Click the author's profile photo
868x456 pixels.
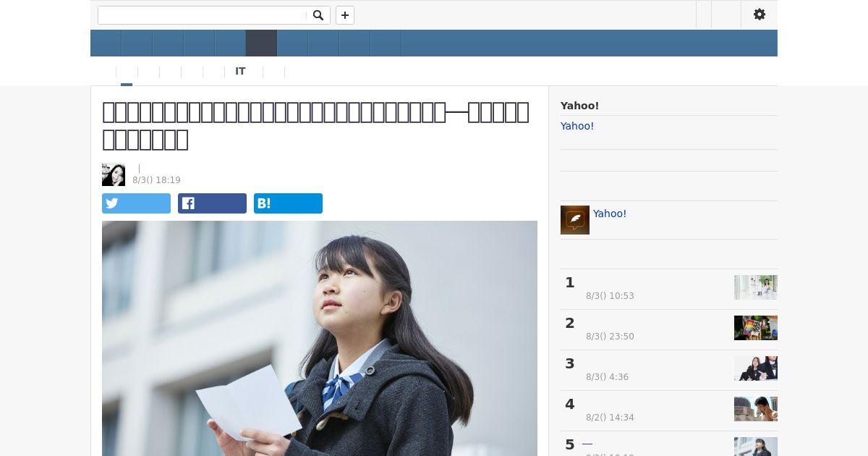click(114, 174)
